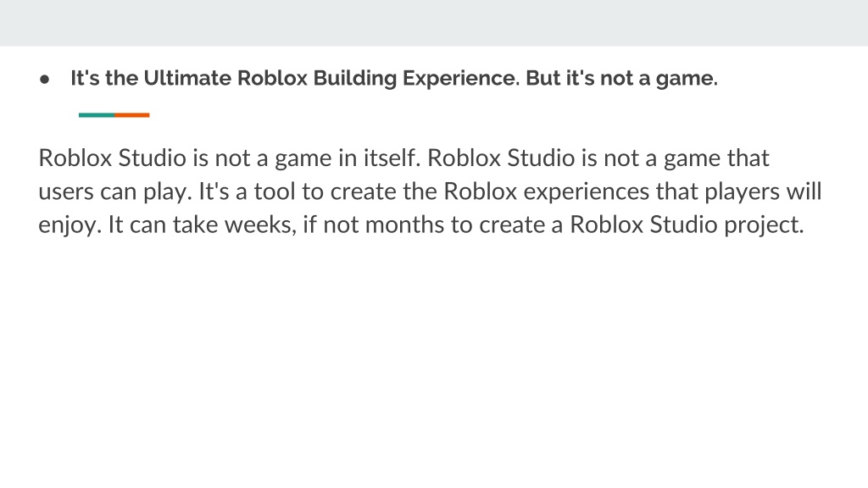Click the word 'itself' in the paragraph
Screen dimensions: 868x488
(x=392, y=158)
